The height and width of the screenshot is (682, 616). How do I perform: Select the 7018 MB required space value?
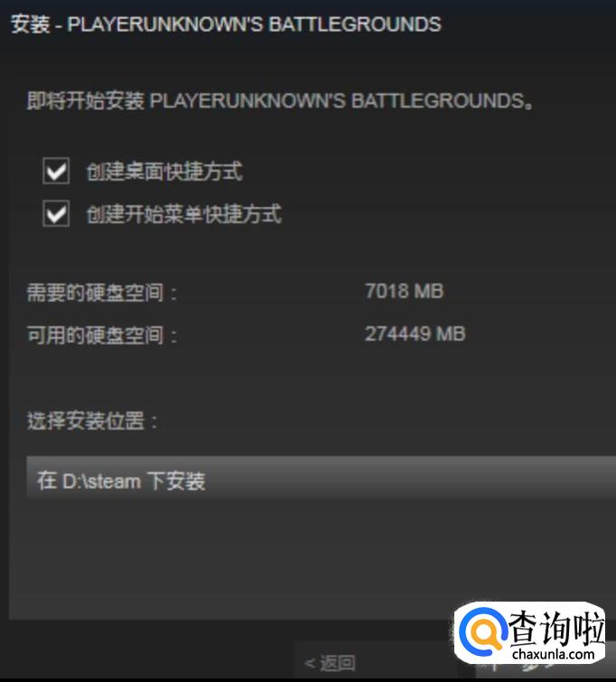404,291
